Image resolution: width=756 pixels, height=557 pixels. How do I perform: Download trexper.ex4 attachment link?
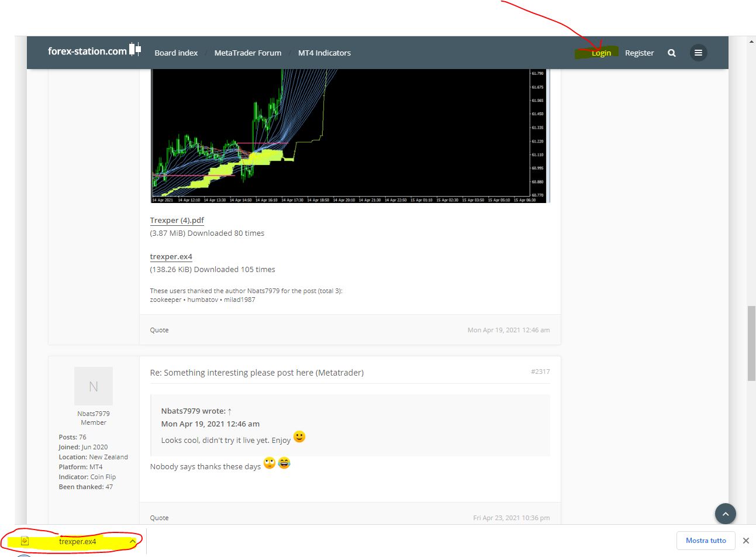click(171, 257)
